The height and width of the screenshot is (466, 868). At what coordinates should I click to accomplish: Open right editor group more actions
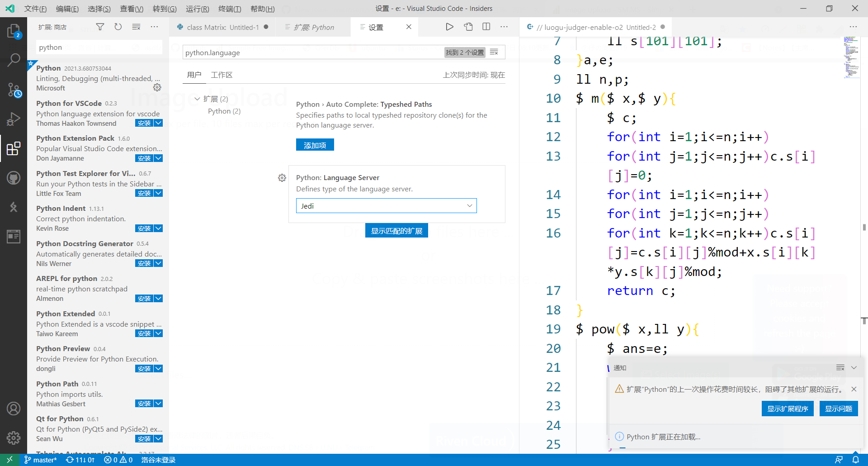[853, 27]
